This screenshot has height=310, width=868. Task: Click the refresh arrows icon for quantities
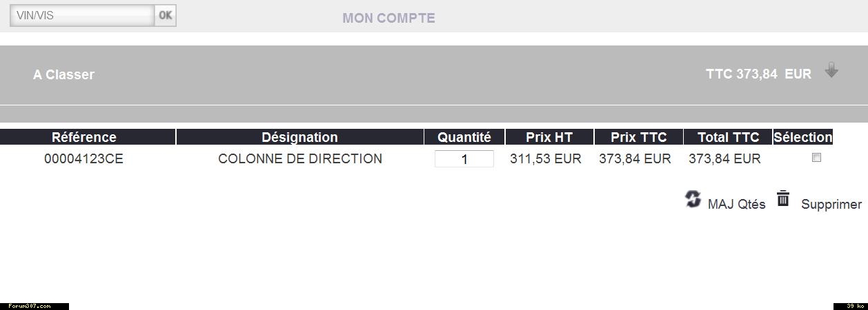[x=693, y=199]
